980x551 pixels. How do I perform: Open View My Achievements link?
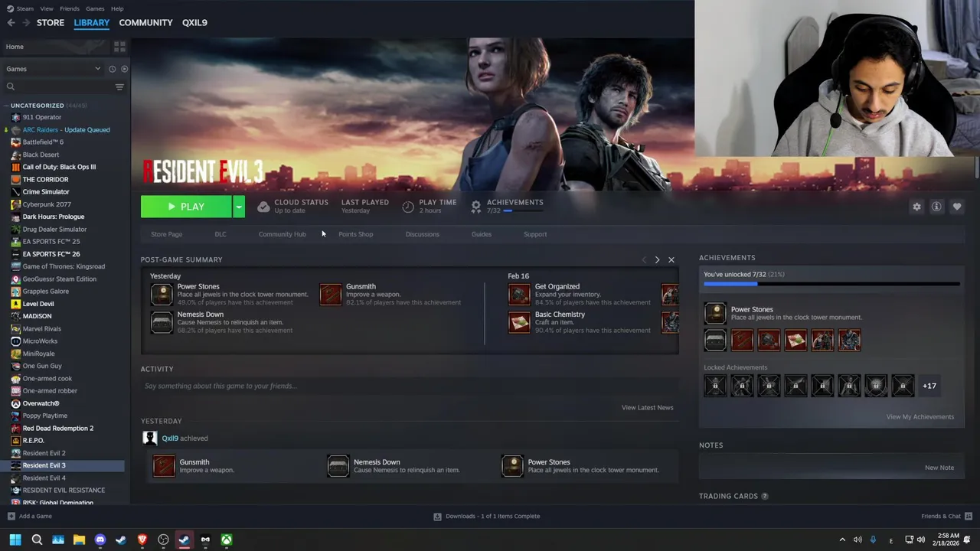tap(920, 417)
